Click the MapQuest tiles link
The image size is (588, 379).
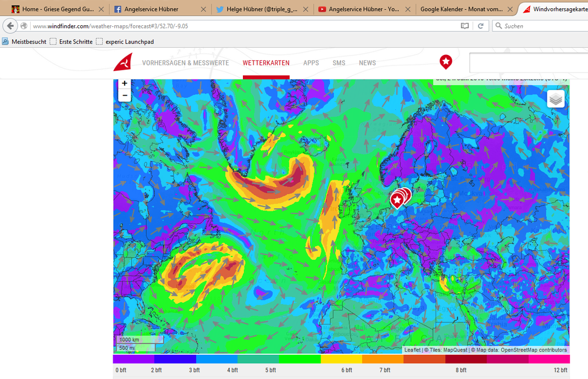click(x=455, y=350)
